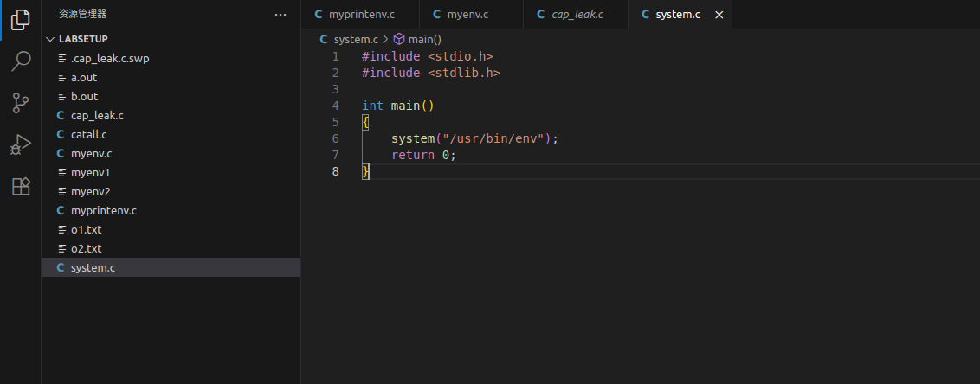Click the opening brace on line 5

tap(365, 122)
